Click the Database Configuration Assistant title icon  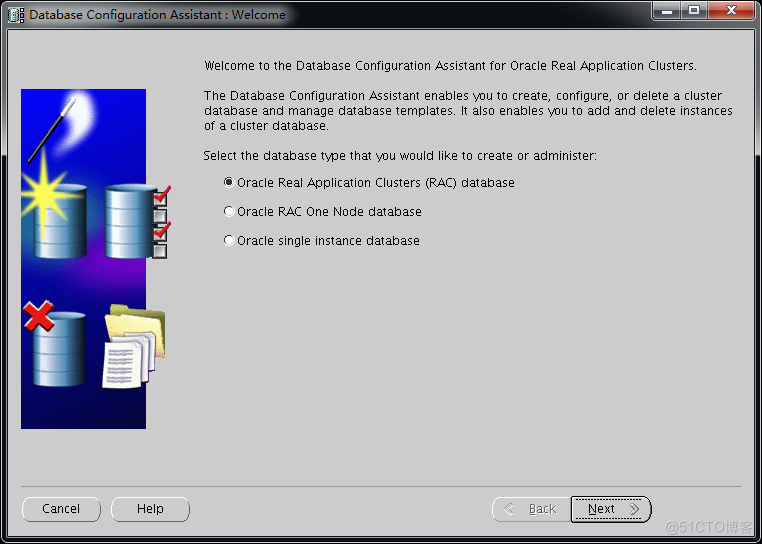(16, 15)
